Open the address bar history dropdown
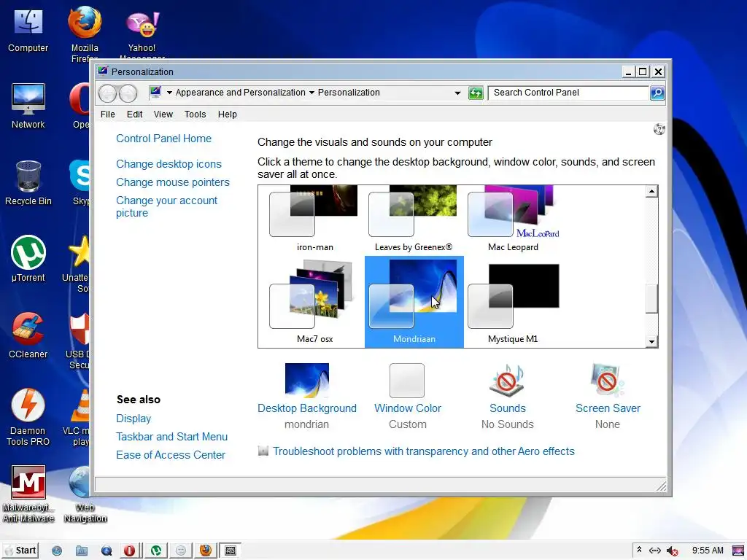 (x=457, y=93)
